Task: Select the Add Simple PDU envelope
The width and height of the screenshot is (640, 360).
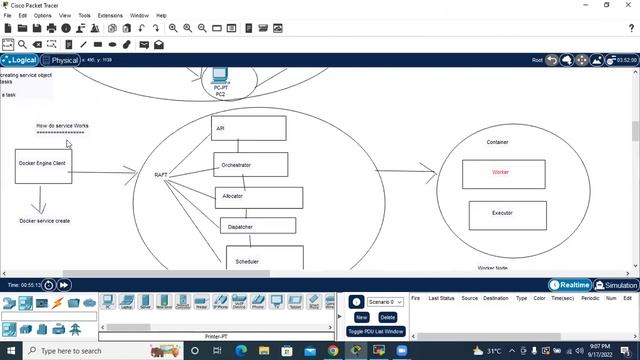Action: point(144,45)
